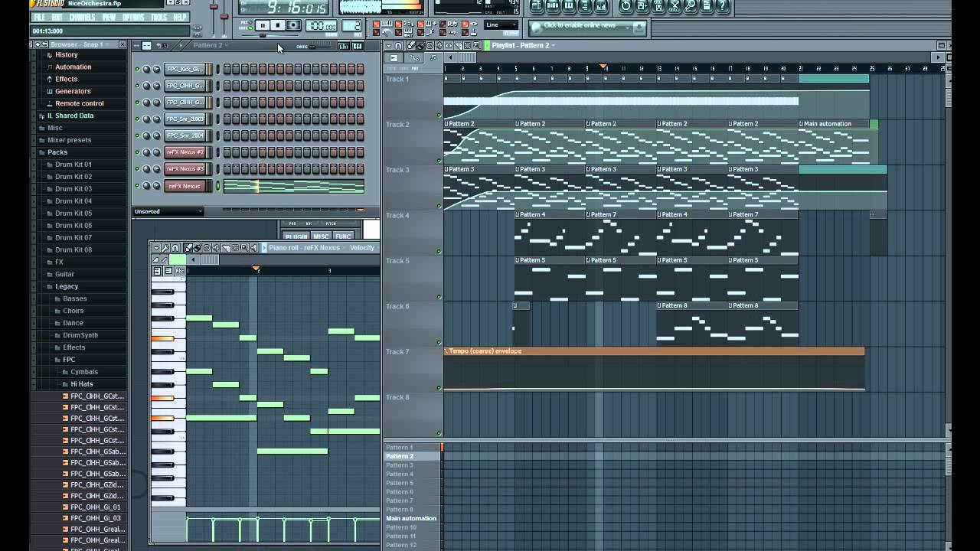Image resolution: width=980 pixels, height=551 pixels.
Task: Open the Playlist - Pattern 2 title dropdown
Action: pyautogui.click(x=523, y=45)
